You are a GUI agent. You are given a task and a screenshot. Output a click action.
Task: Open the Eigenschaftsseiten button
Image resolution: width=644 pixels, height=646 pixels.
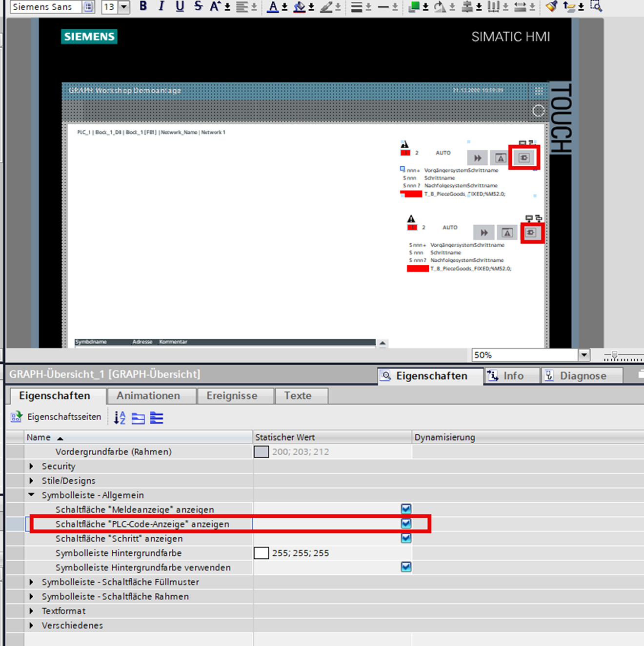pyautogui.click(x=56, y=417)
